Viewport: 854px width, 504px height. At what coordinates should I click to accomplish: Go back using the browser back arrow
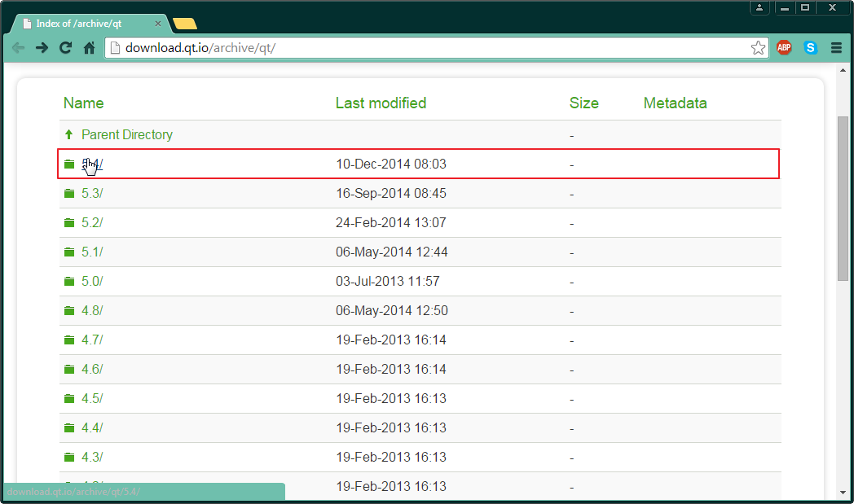click(18, 48)
